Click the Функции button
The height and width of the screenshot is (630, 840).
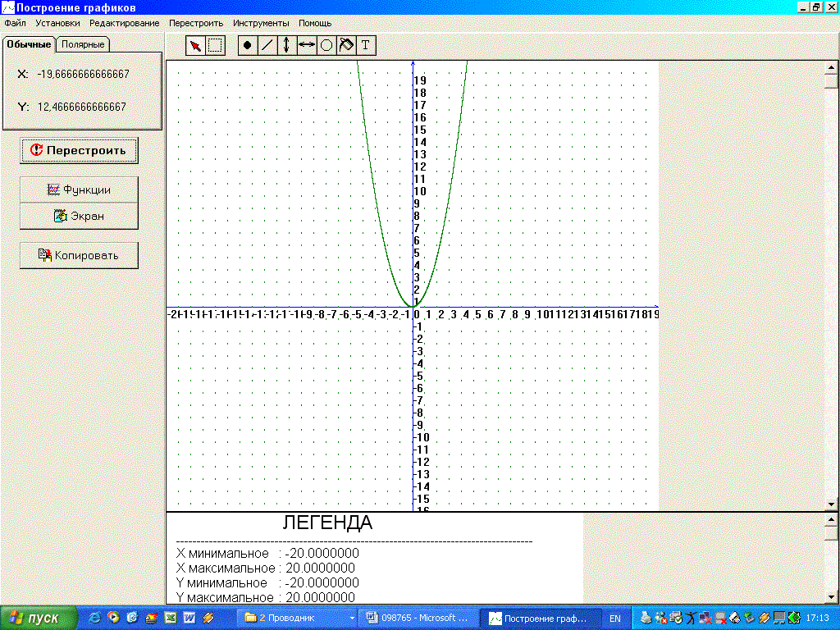[79, 189]
